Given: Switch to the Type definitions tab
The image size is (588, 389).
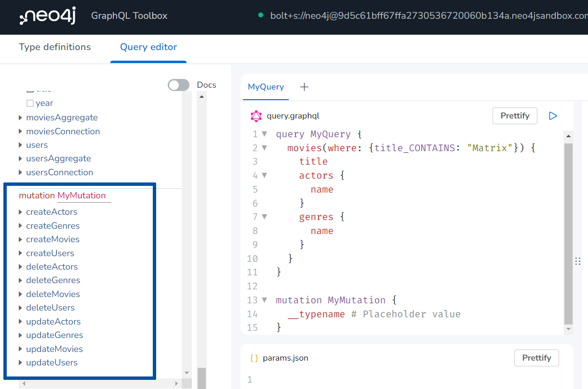Looking at the screenshot, I should pyautogui.click(x=54, y=47).
